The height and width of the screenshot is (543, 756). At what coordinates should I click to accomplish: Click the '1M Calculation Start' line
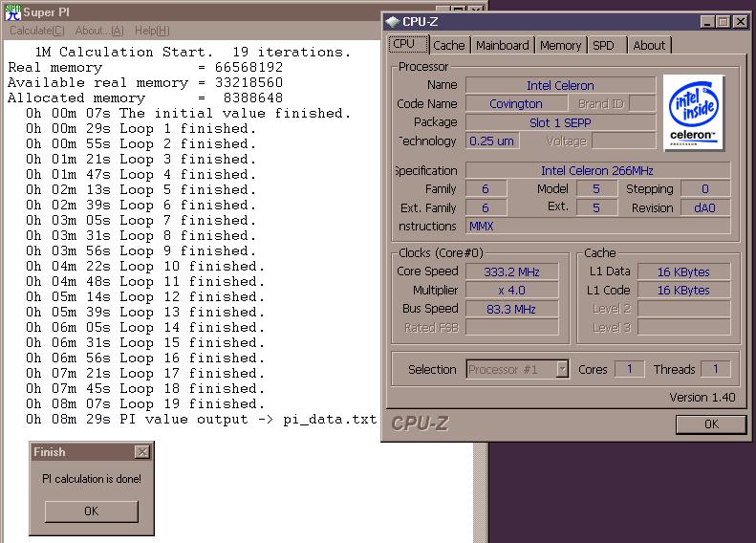tap(193, 52)
